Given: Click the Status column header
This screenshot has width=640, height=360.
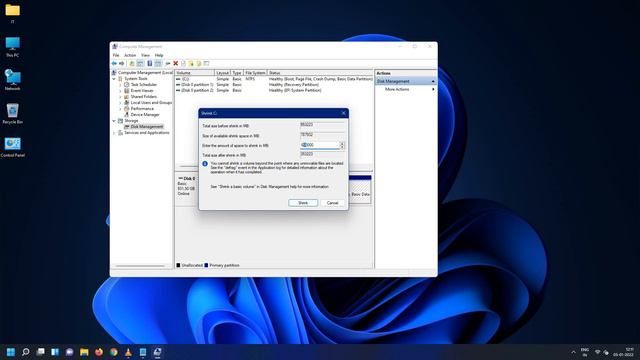Looking at the screenshot, I should coord(320,73).
